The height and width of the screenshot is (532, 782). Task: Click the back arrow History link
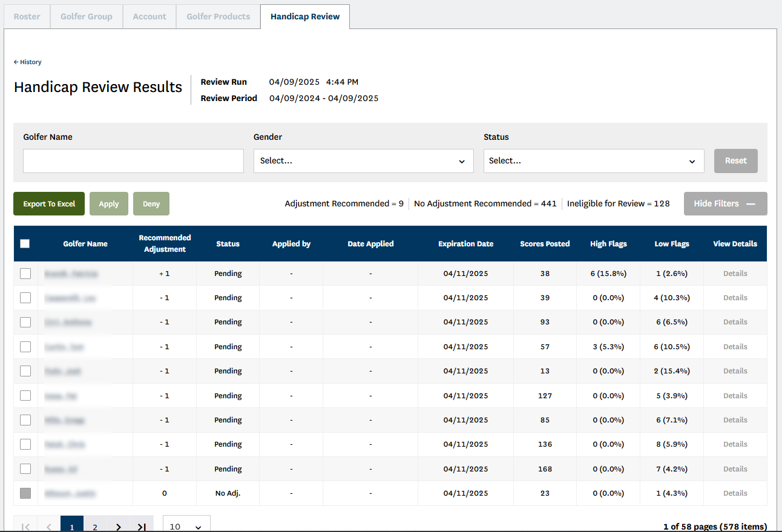tap(28, 62)
